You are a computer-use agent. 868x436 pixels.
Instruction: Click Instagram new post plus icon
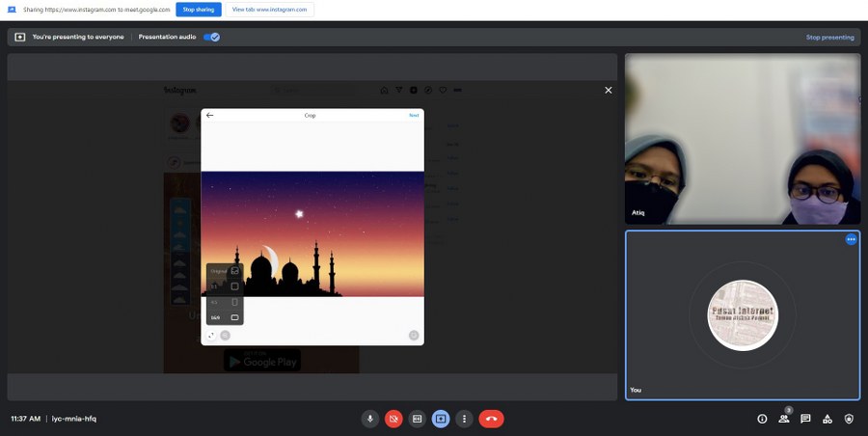click(414, 91)
